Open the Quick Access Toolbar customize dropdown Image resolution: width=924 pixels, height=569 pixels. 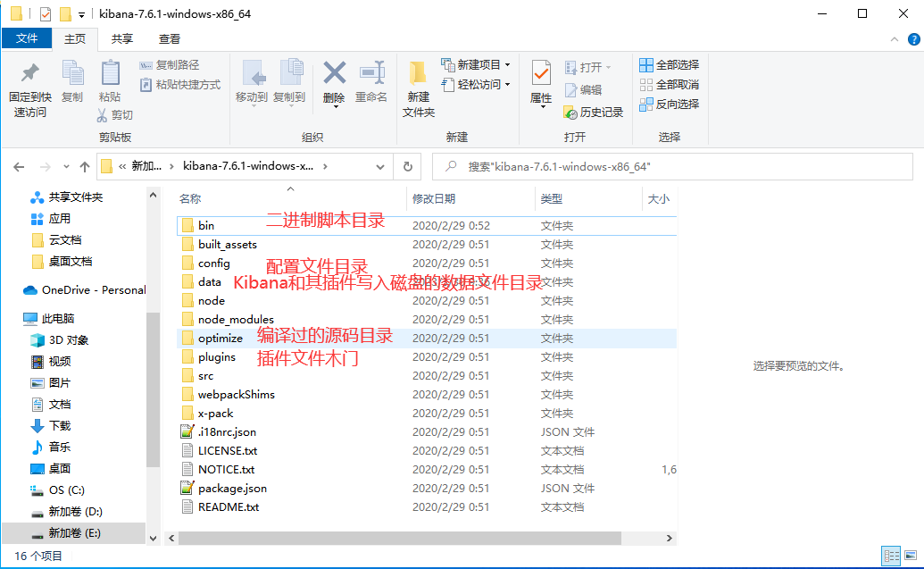pyautogui.click(x=81, y=14)
